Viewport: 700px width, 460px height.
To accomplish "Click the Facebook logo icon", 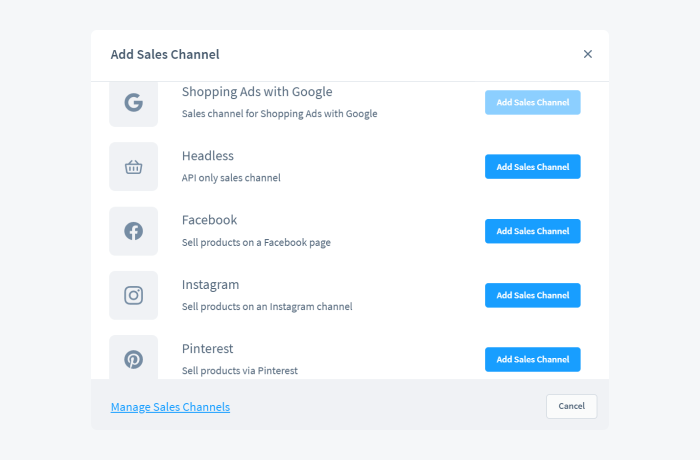I will click(x=133, y=231).
